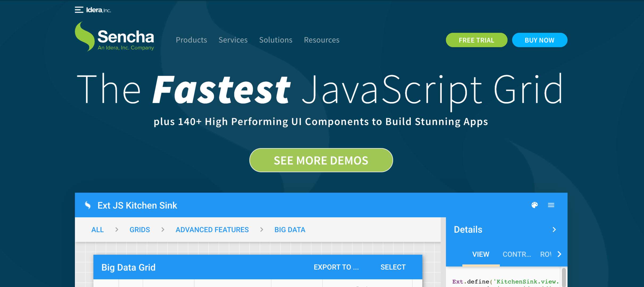This screenshot has width=644, height=287.
Task: Click the Kitchen Sink Sencha logo icon
Action: (x=88, y=205)
